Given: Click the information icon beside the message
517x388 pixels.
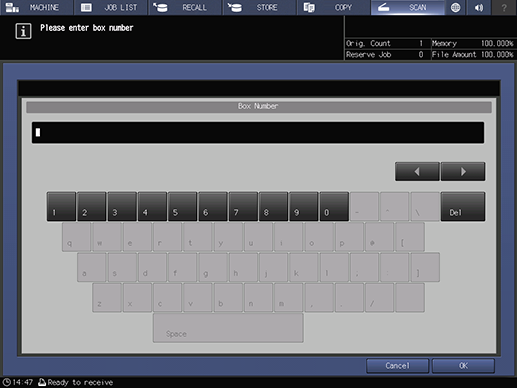Looking at the screenshot, I should [x=23, y=31].
